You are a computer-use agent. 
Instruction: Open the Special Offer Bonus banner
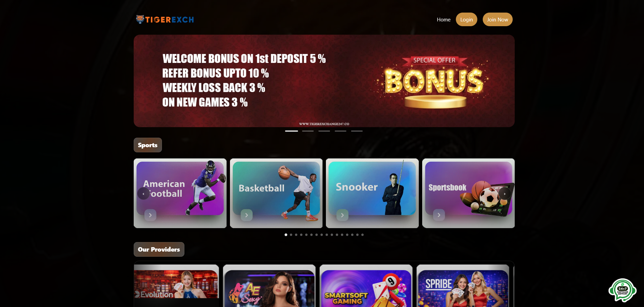click(x=324, y=81)
